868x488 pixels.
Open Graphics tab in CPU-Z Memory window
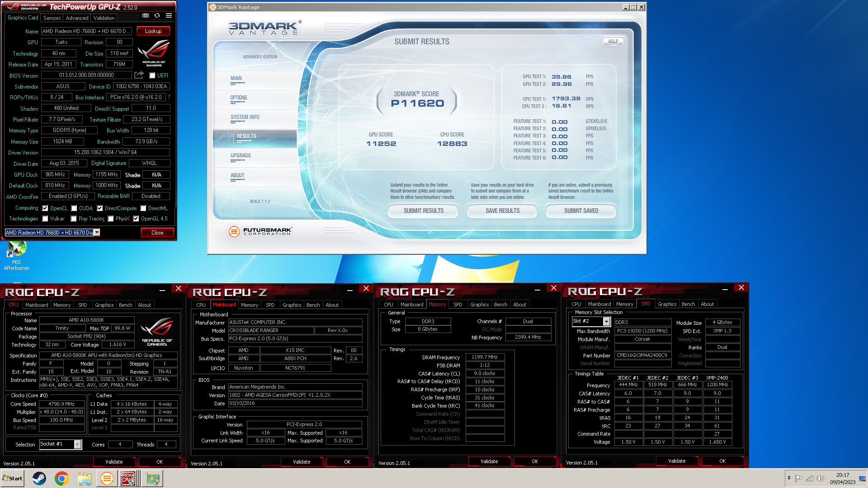pos(479,305)
